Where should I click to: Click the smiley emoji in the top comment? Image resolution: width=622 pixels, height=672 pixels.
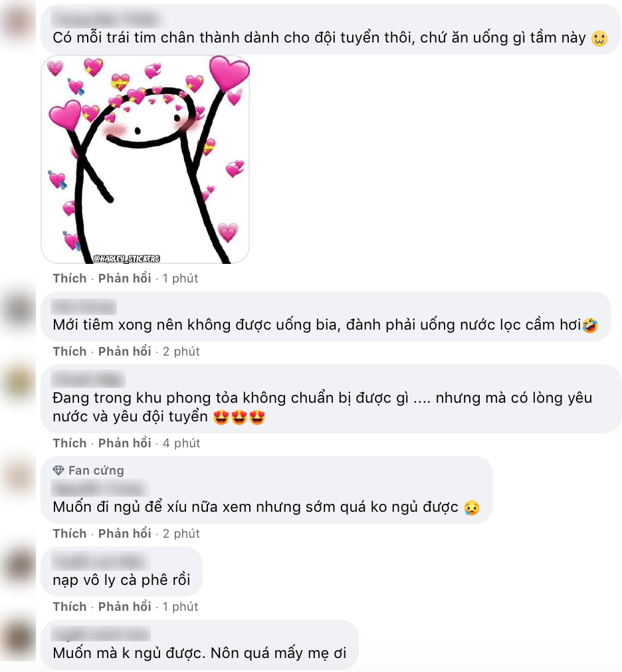599,39
